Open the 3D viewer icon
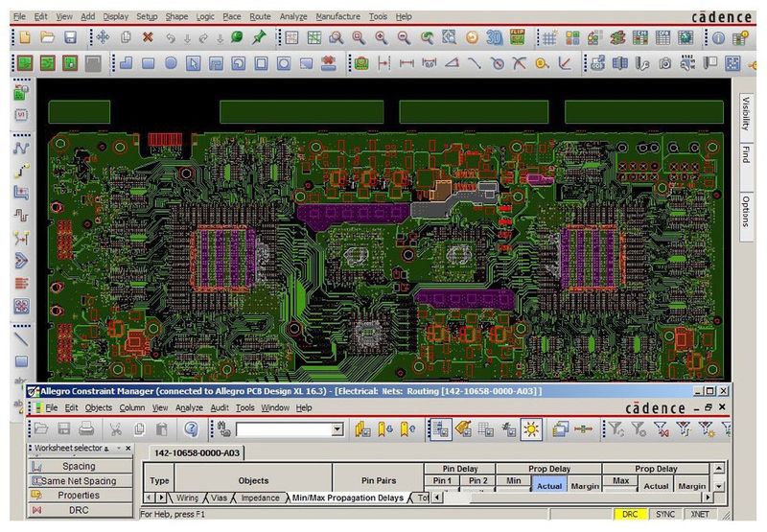Viewport: 767px width, 532px height. pos(494,37)
